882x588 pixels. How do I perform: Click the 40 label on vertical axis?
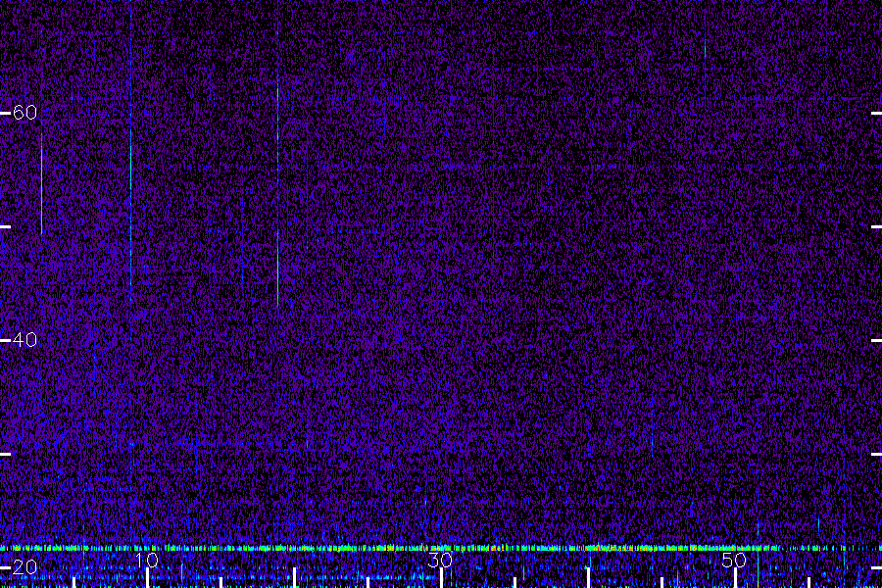(x=24, y=340)
